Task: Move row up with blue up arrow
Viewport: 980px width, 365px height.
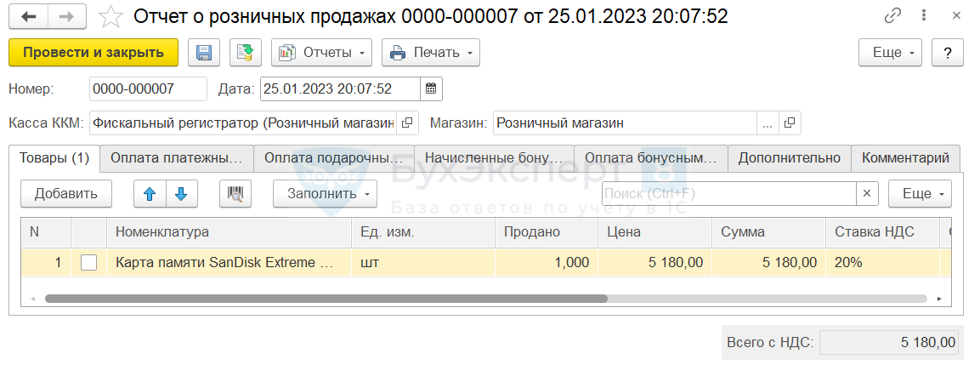Action: pos(150,193)
